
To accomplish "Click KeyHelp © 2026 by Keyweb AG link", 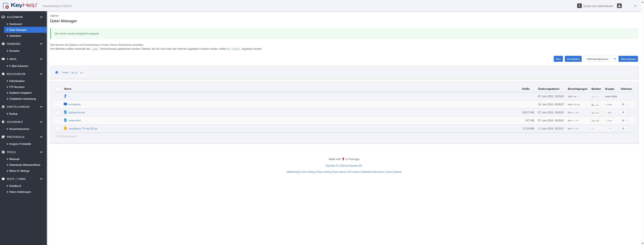I will pos(344,165).
